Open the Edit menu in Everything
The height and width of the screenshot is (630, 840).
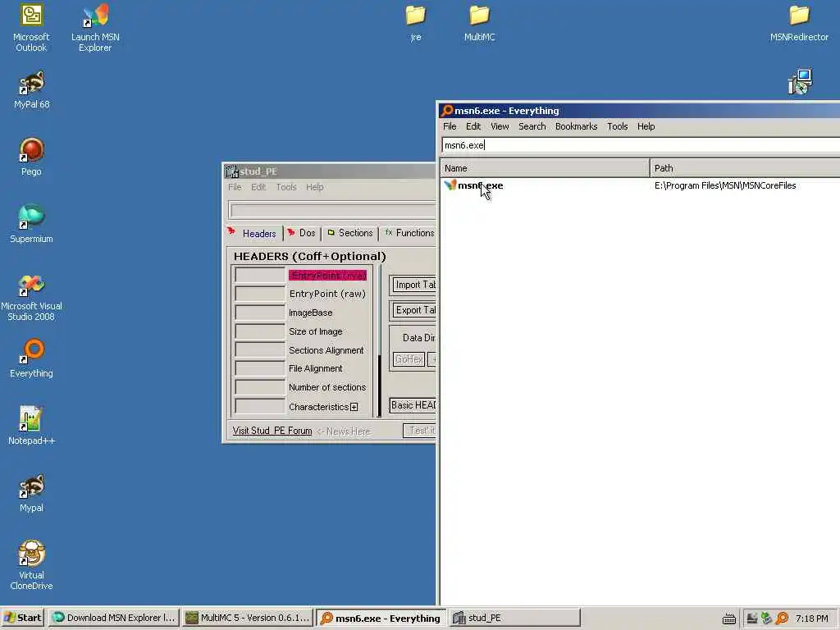[x=473, y=126]
